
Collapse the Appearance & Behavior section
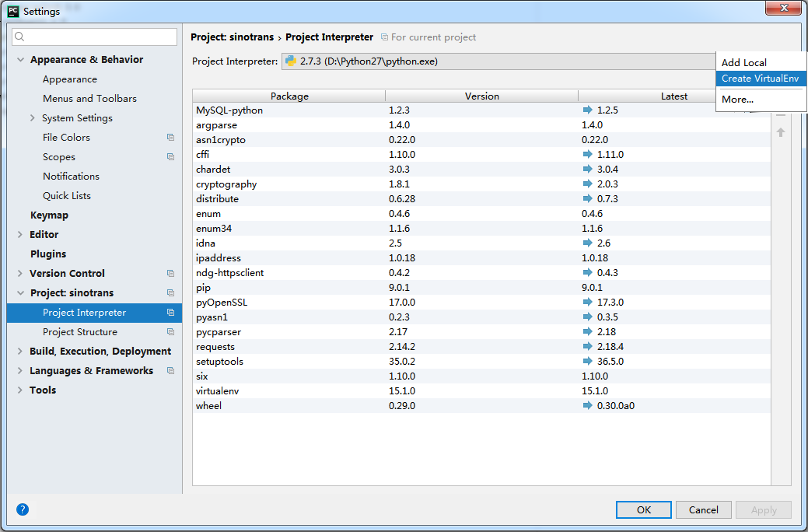coord(21,60)
